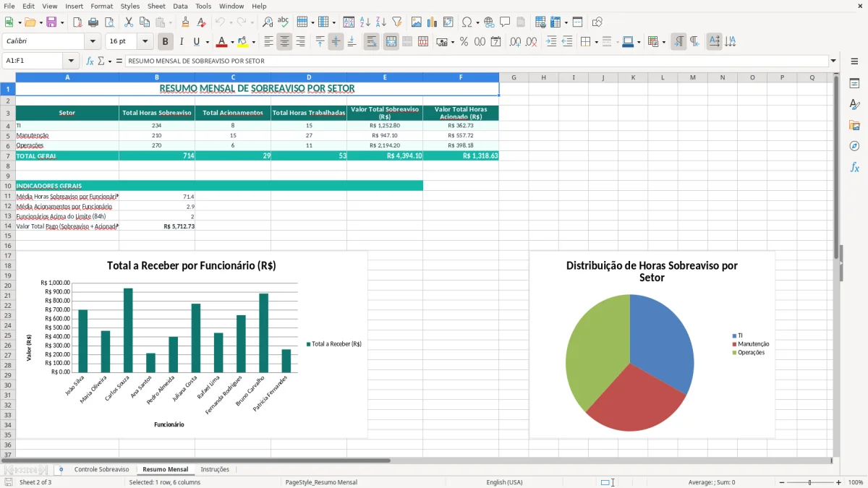
Task: Click the Copy icon
Action: coord(144,22)
